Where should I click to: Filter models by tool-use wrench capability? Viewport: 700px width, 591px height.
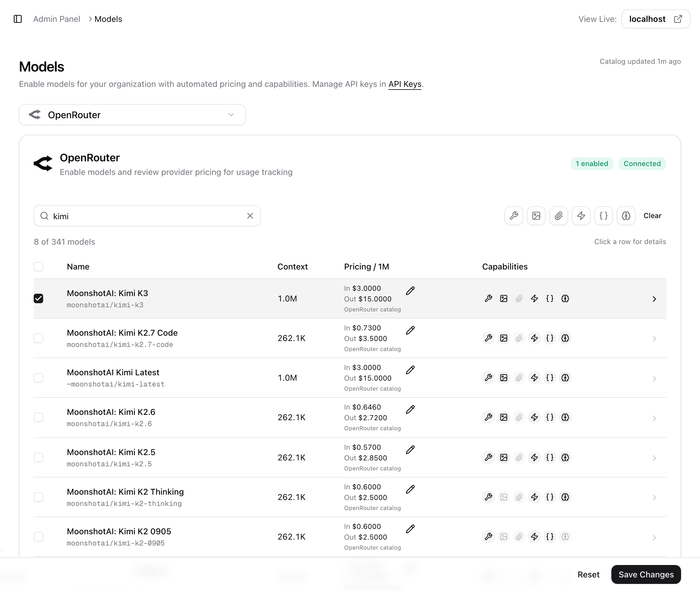514,216
